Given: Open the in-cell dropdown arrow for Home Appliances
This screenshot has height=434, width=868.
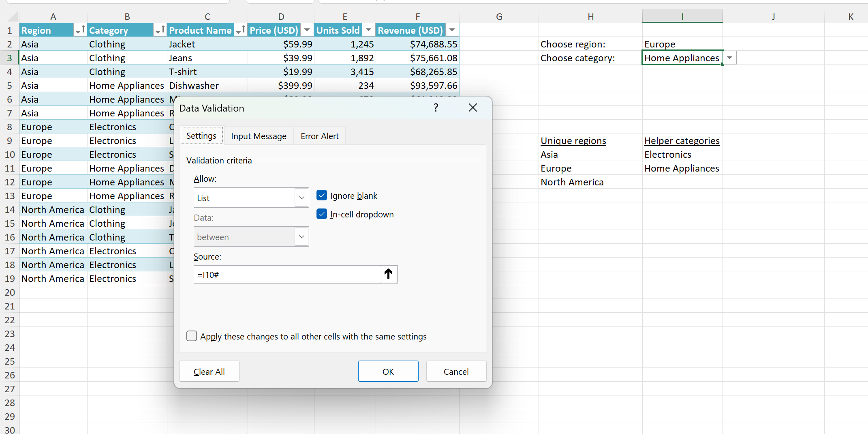Looking at the screenshot, I should [729, 58].
